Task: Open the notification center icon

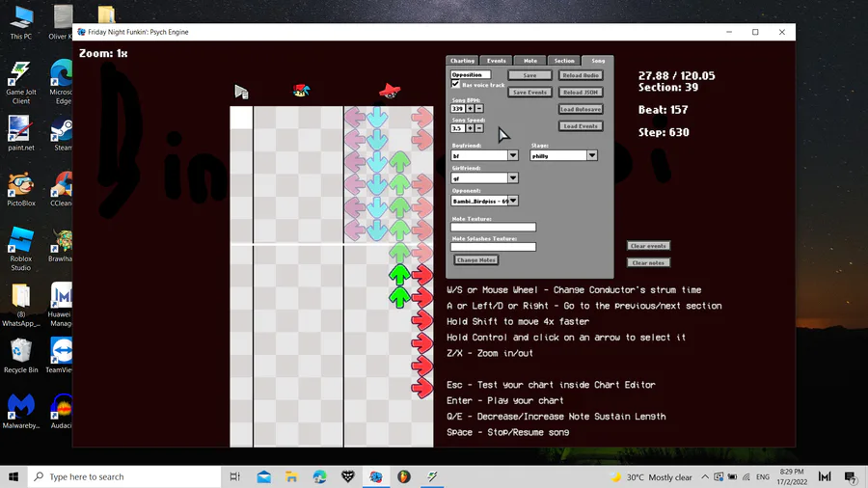Action: (x=851, y=476)
